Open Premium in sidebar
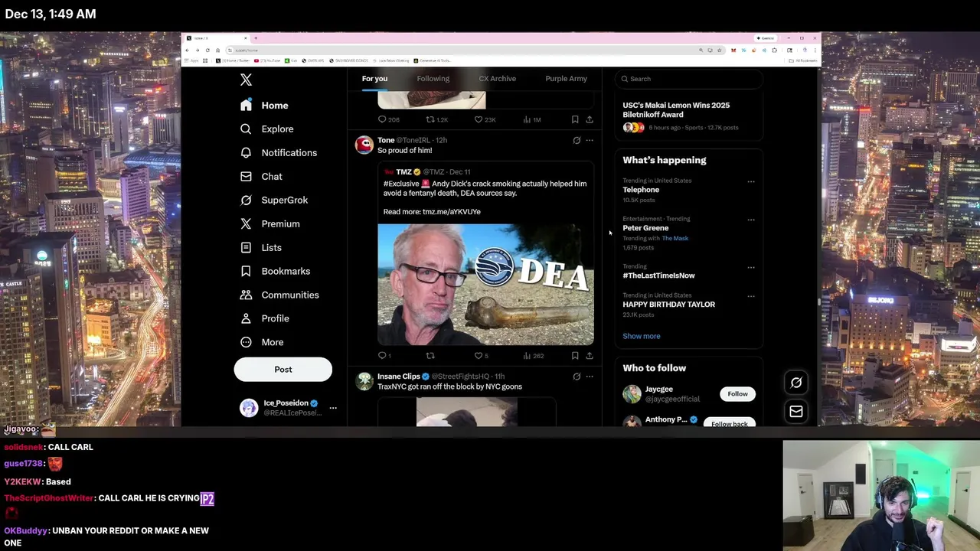980x551 pixels. pos(269,224)
